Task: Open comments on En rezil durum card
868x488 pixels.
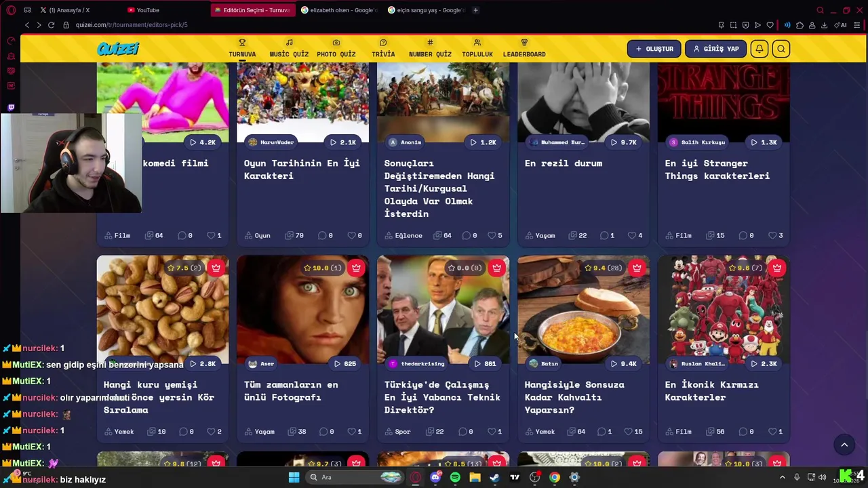Action: click(x=607, y=236)
